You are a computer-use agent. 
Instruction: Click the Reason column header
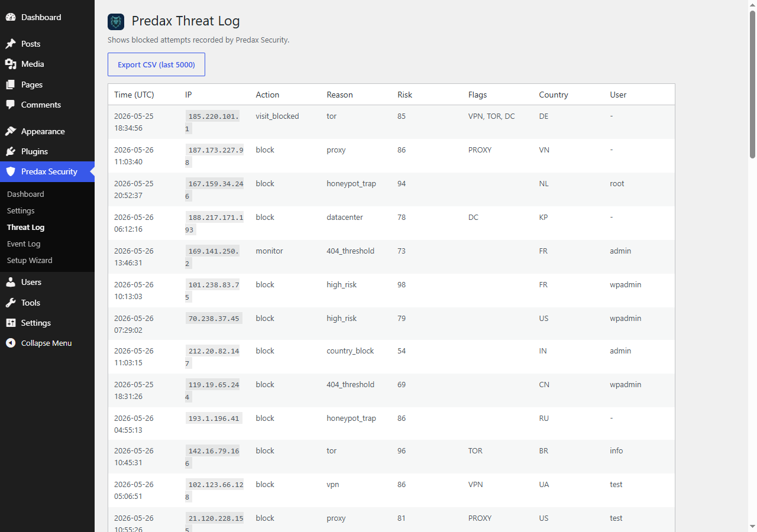[339, 95]
